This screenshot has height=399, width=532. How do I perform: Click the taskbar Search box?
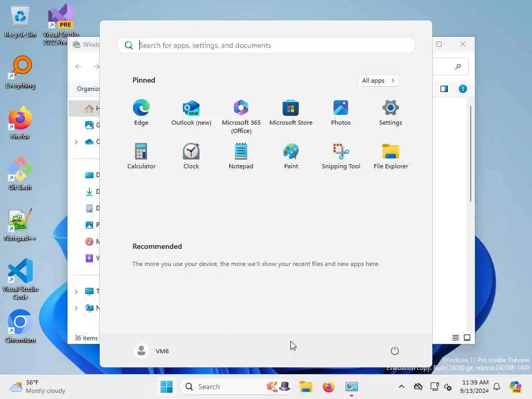pyautogui.click(x=236, y=387)
